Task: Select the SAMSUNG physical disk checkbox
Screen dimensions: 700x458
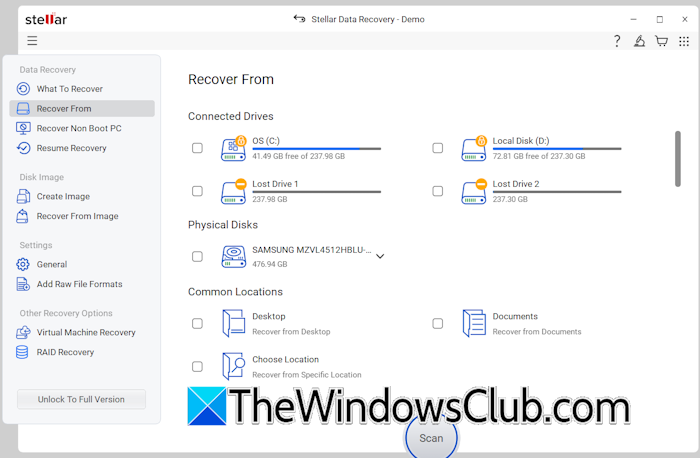Action: tap(197, 257)
